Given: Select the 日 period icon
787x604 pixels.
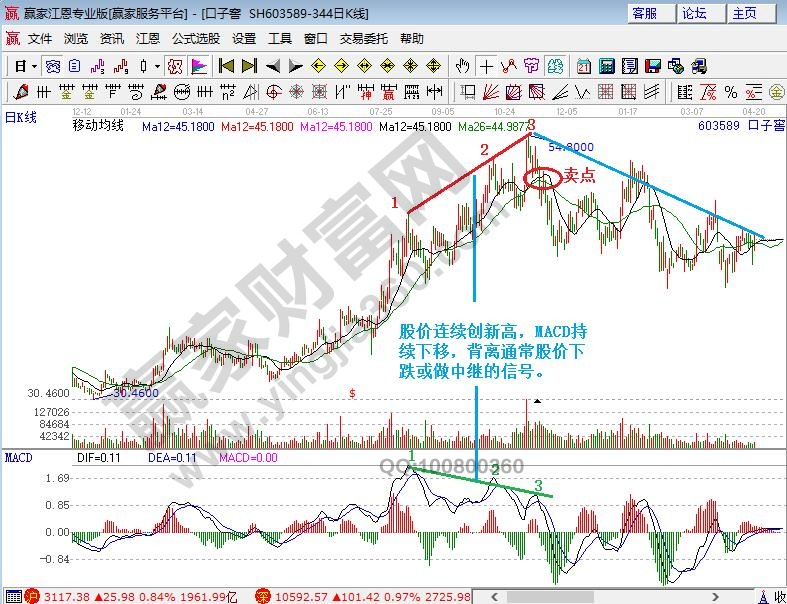Looking at the screenshot, I should pyautogui.click(x=20, y=66).
